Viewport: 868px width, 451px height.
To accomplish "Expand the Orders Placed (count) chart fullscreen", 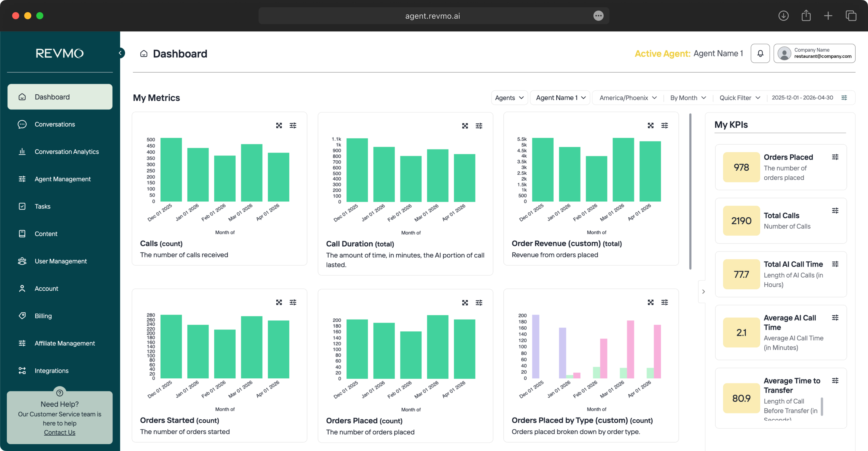I will point(465,303).
